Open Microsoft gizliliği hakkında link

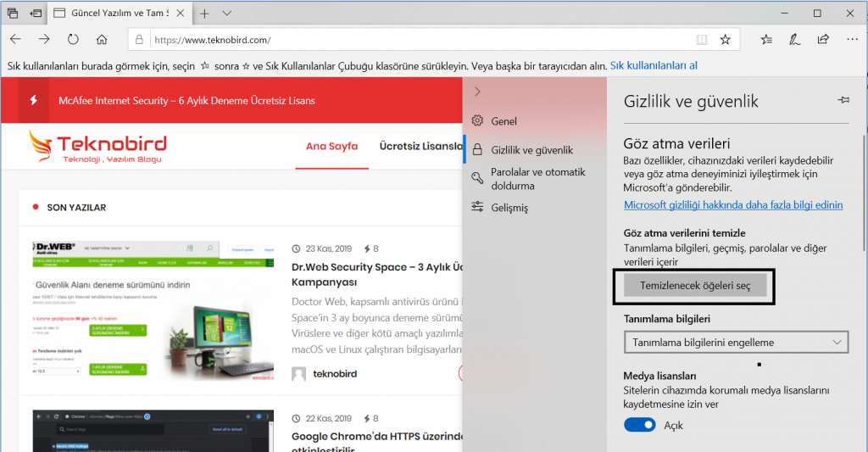click(733, 204)
